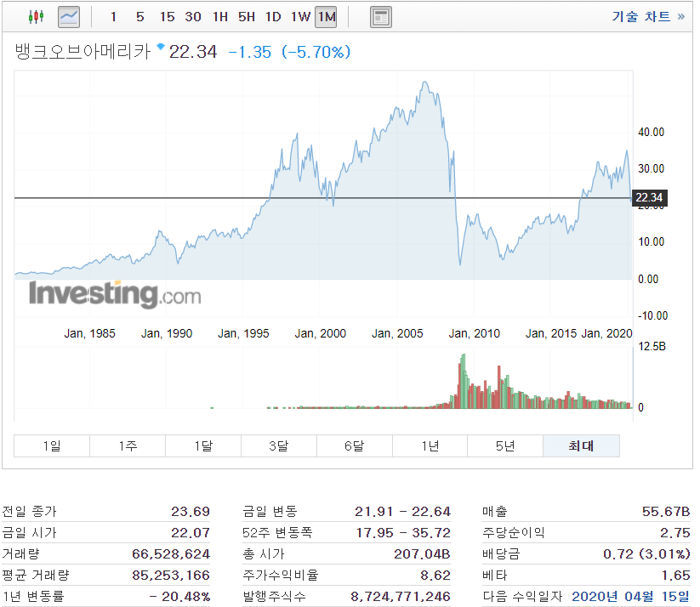Select the 최대 range tab
The width and height of the screenshot is (700, 607).
[581, 445]
